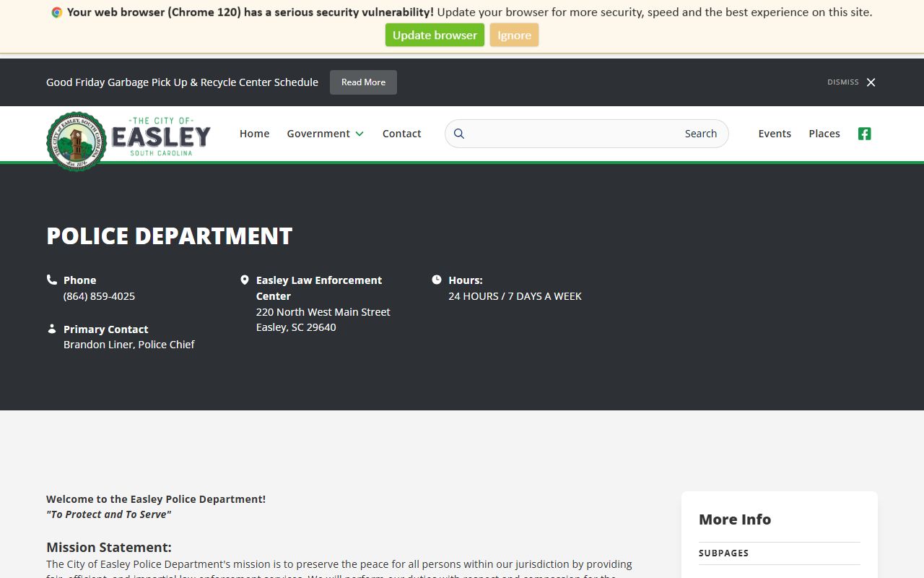Screen dimensions: 924x578
Task: Open the Places link
Action: pos(824,134)
